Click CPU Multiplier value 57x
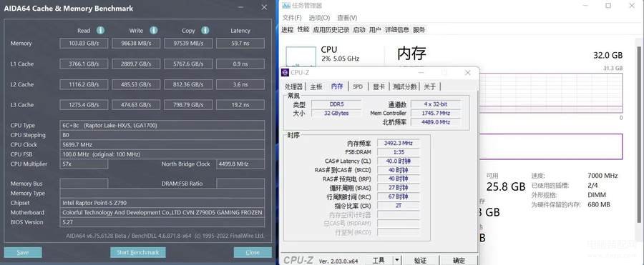The width and height of the screenshot is (644, 265). click(84, 164)
